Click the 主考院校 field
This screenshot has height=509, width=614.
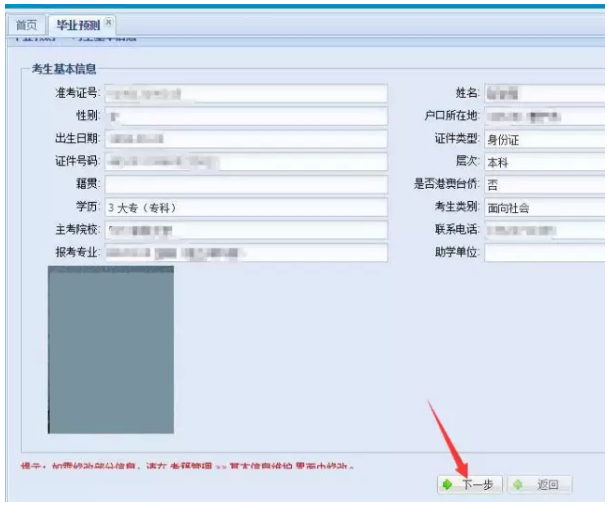coord(246,230)
